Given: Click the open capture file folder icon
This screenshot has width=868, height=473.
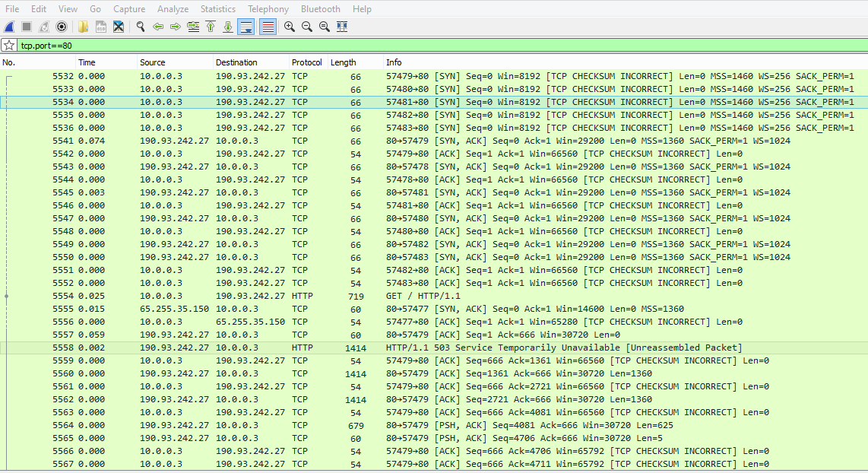Looking at the screenshot, I should [83, 27].
